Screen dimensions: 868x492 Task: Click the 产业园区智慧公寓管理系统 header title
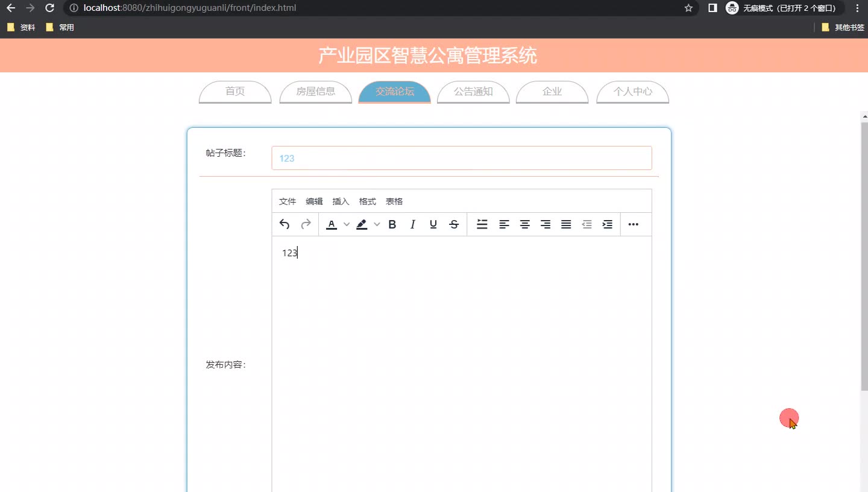tap(427, 55)
